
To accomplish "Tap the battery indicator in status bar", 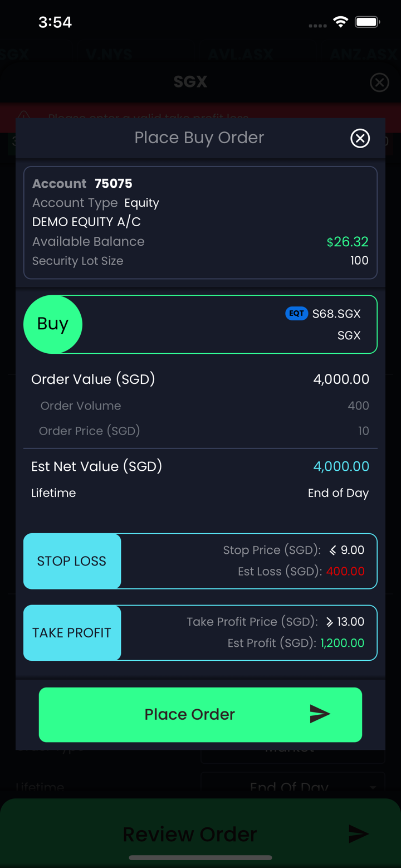I will coord(367,22).
